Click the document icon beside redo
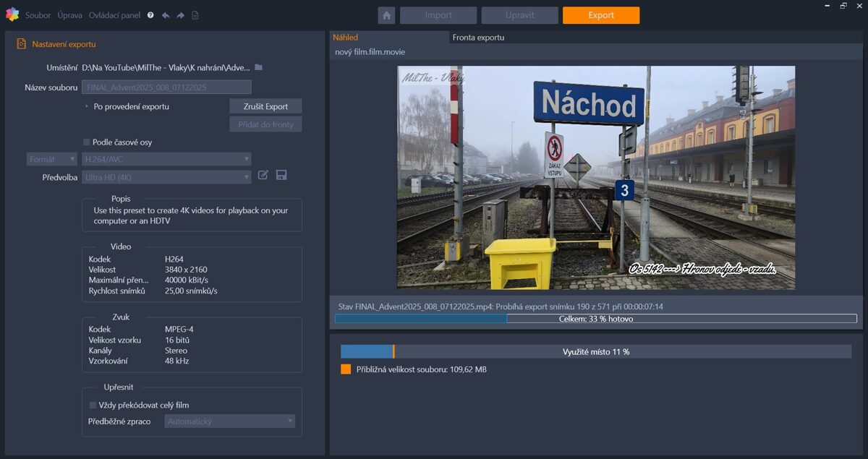The height and width of the screenshot is (459, 868). point(195,15)
